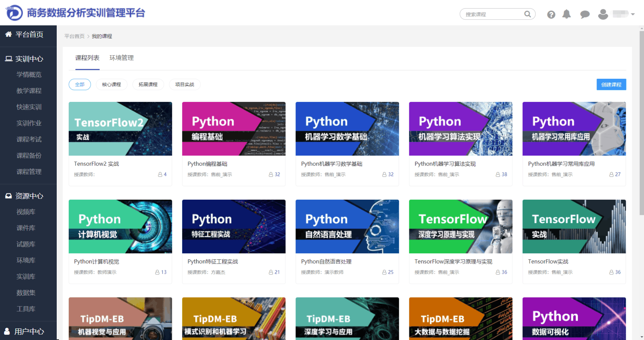The width and height of the screenshot is (644, 340).
Task: Click the person icon beside 用户中心
Action: 7,331
